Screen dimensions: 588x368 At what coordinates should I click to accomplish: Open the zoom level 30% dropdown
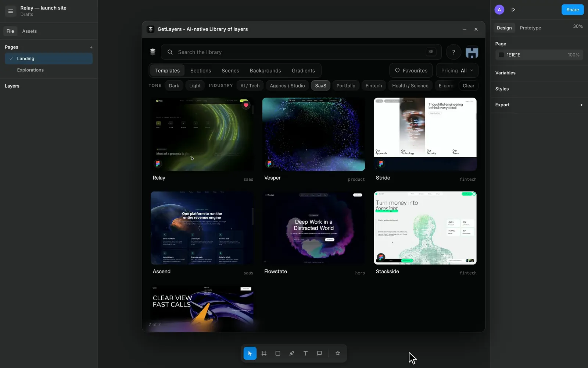click(x=578, y=26)
